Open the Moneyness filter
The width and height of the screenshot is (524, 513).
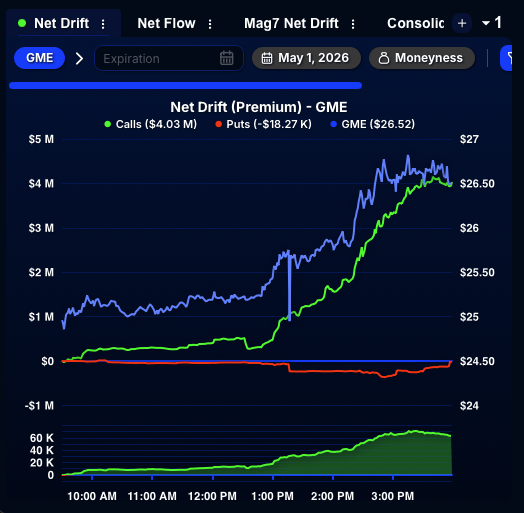[422, 58]
